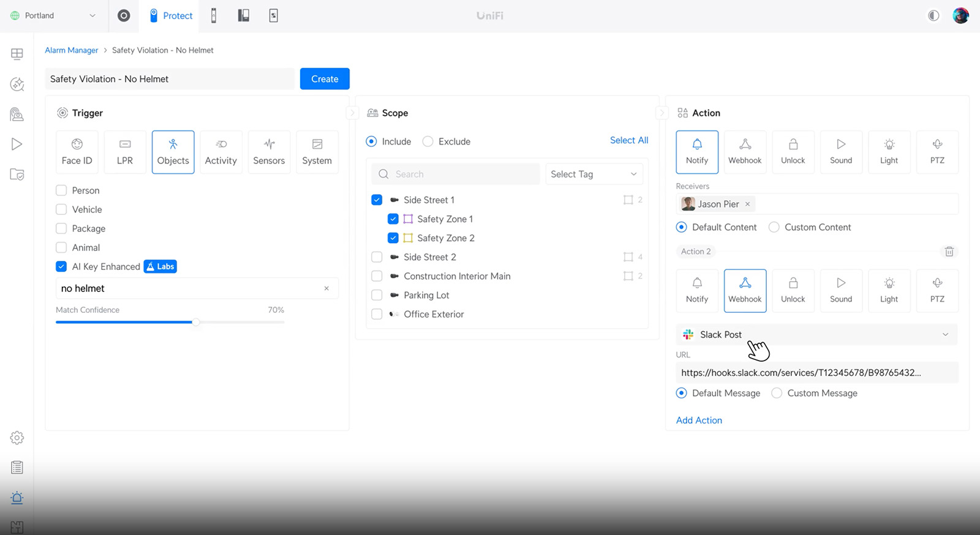Click the Add Action link

coord(699,420)
